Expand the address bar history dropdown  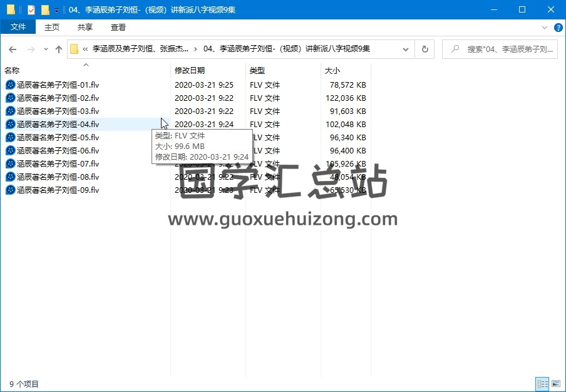[x=406, y=49]
